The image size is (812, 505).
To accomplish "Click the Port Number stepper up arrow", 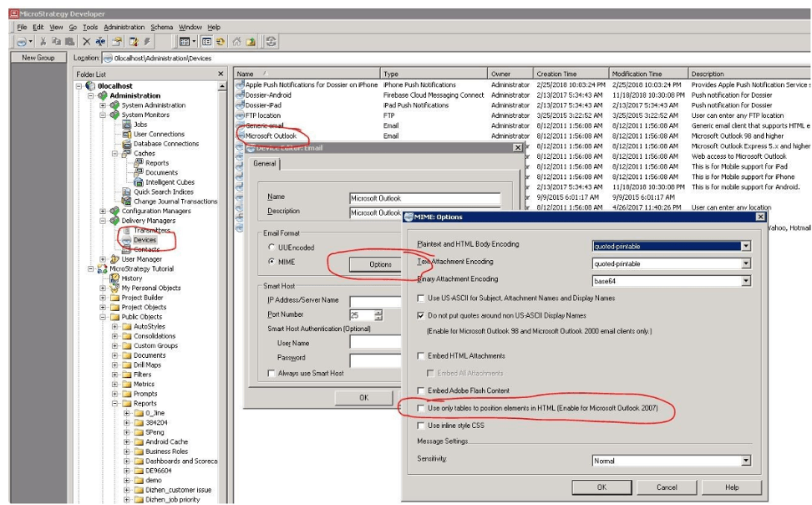I will [378, 312].
